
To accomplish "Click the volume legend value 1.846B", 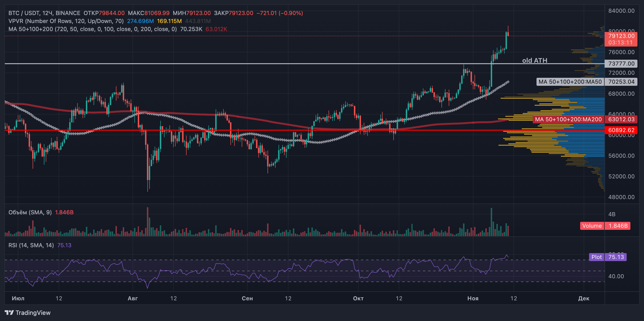I will (64, 212).
